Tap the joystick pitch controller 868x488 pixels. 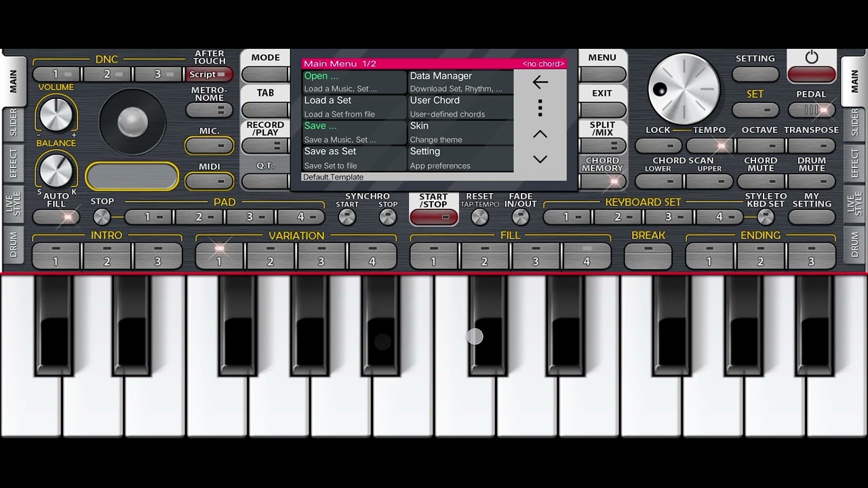point(132,122)
